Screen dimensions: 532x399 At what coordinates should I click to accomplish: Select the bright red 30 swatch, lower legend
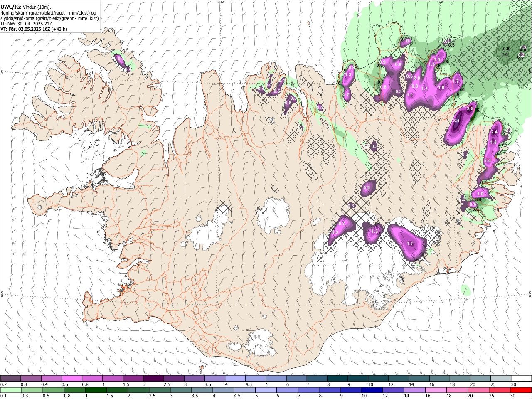[520, 390]
